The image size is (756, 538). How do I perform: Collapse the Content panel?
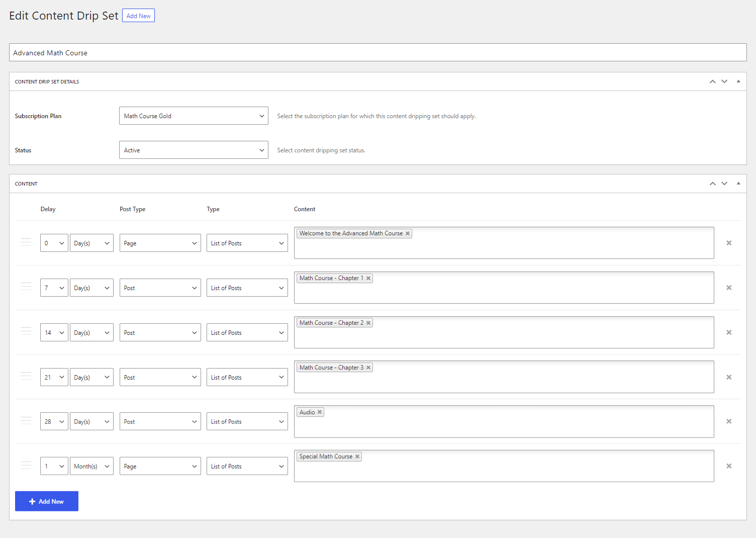click(738, 184)
